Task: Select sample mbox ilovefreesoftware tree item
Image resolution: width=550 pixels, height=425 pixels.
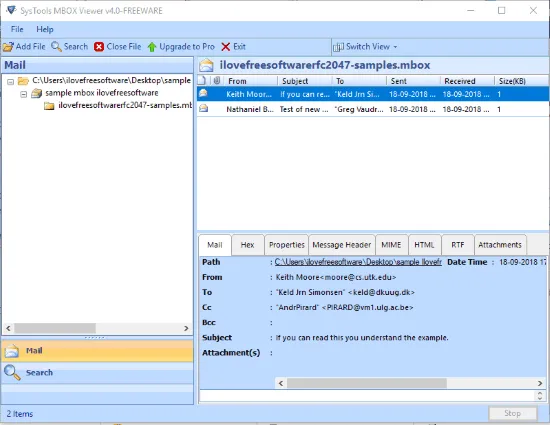Action: tap(102, 93)
